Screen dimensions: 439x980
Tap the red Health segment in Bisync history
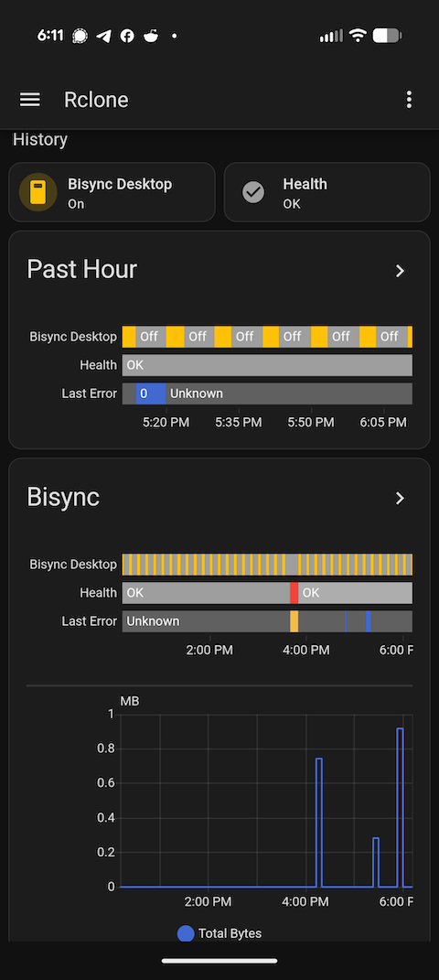(x=294, y=593)
